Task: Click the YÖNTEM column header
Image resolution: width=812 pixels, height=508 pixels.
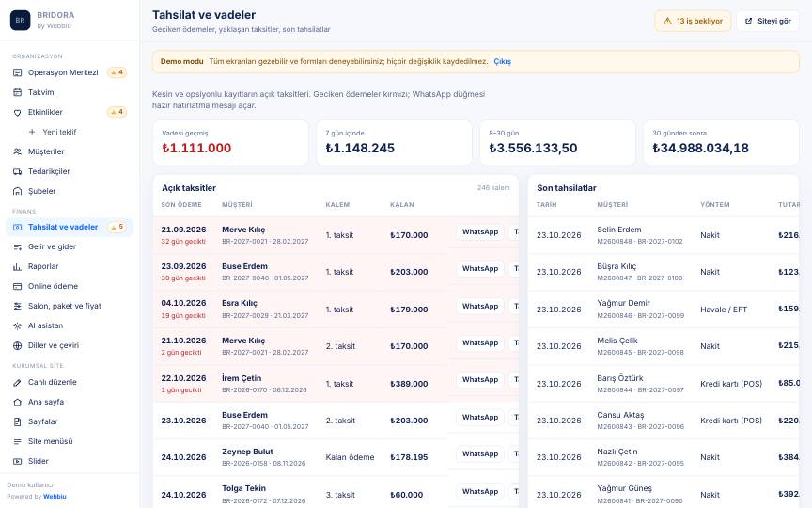Action: 714,205
